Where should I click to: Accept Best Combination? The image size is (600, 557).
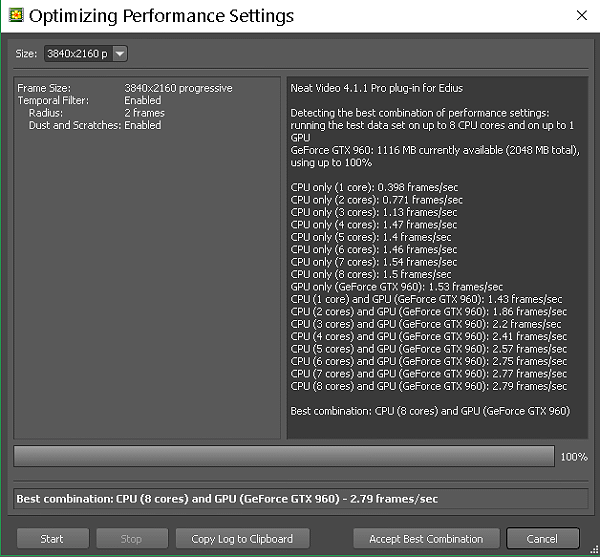coord(426,539)
